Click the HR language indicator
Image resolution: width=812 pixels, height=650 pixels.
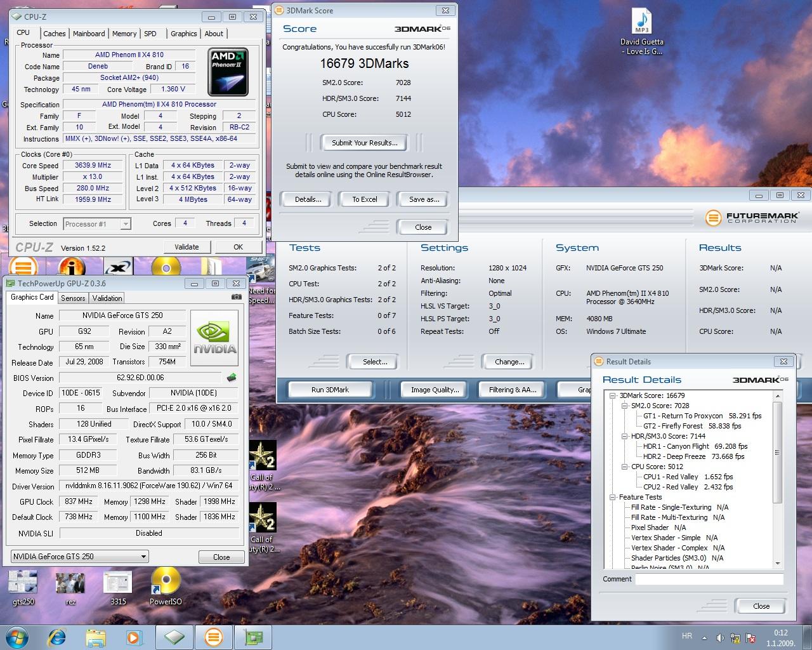pyautogui.click(x=687, y=636)
